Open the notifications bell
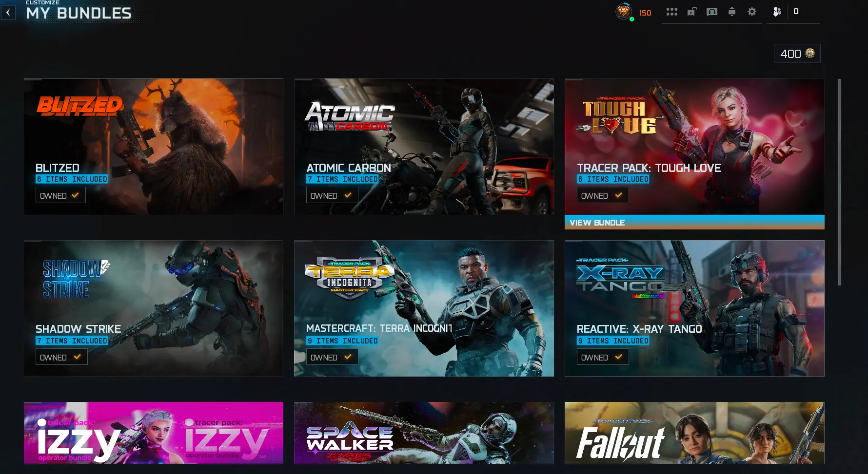Viewport: 868px width, 474px height. 732,12
